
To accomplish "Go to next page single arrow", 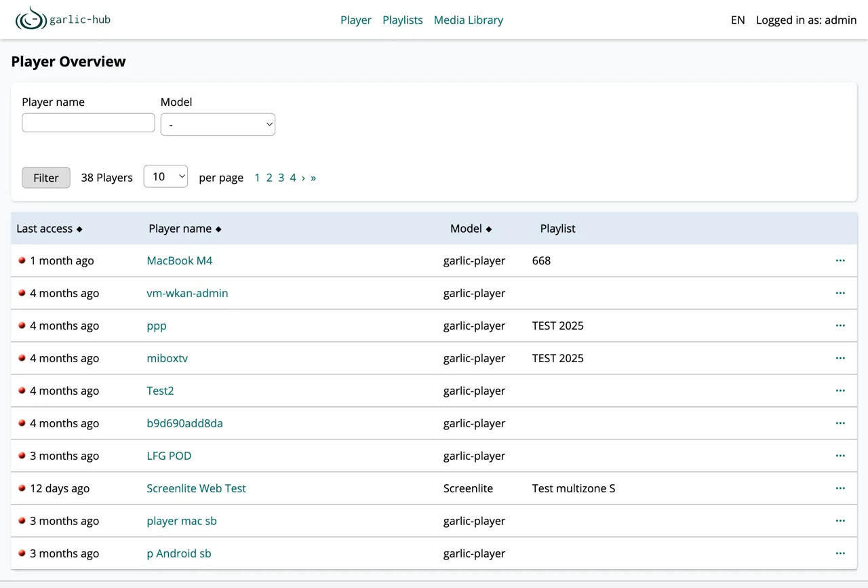I will pos(303,178).
